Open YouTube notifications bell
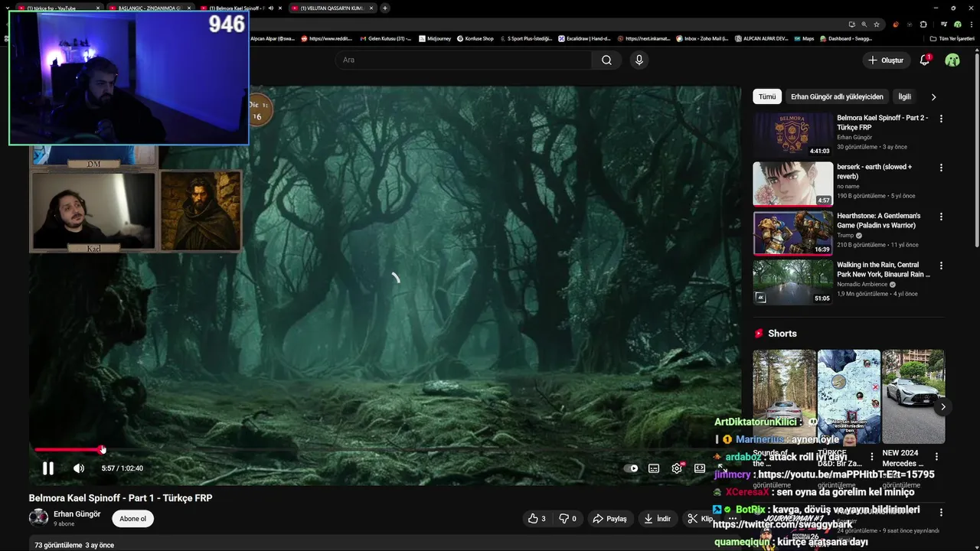The width and height of the screenshot is (980, 551). [925, 60]
